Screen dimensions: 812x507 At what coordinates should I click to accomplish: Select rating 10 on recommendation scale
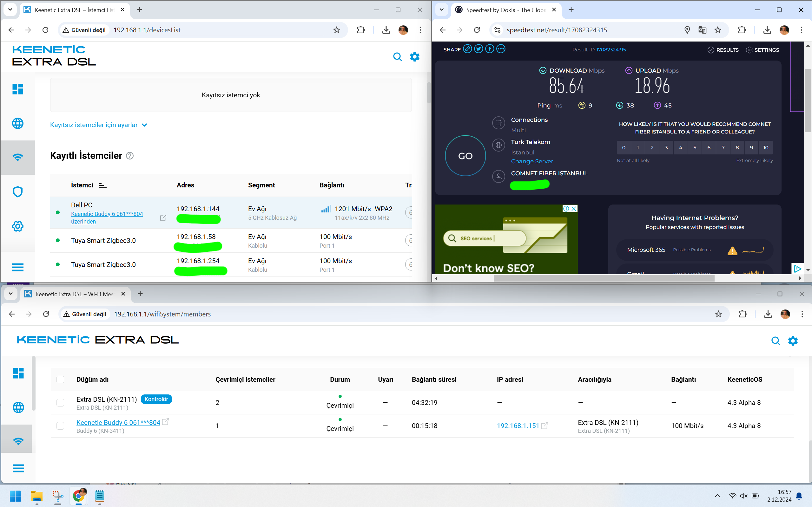(766, 147)
